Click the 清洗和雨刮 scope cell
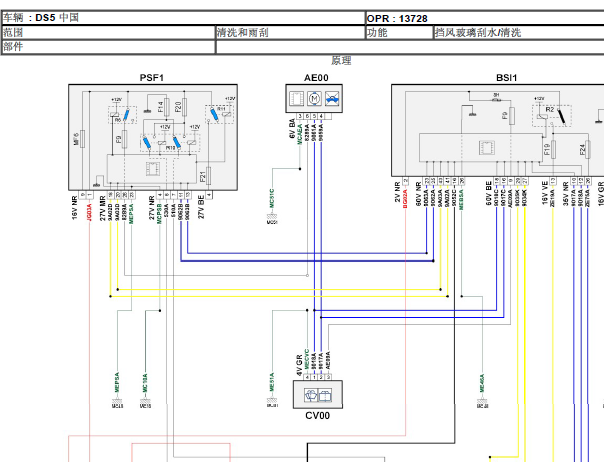Screen dimensions: 604x462 click(290, 32)
